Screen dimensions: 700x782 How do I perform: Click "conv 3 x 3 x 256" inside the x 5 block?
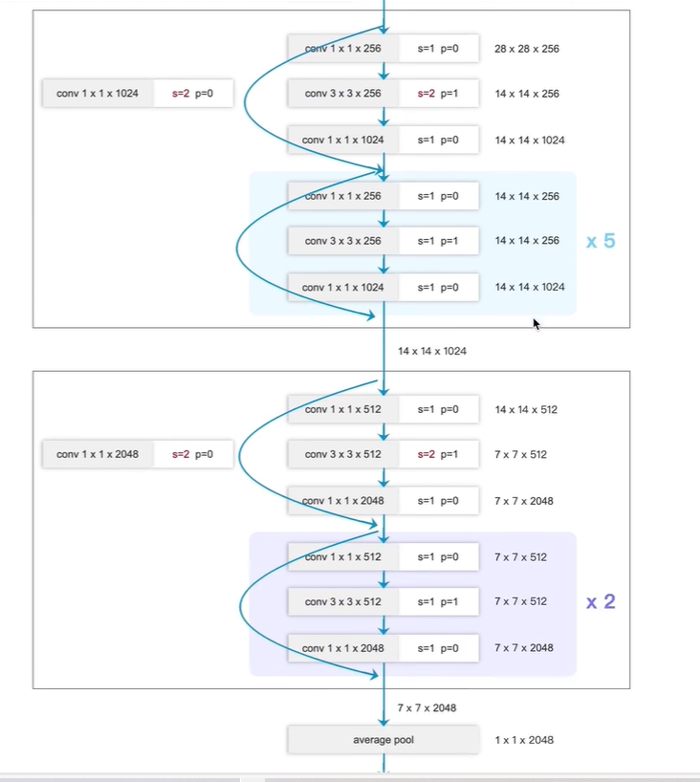tap(342, 241)
